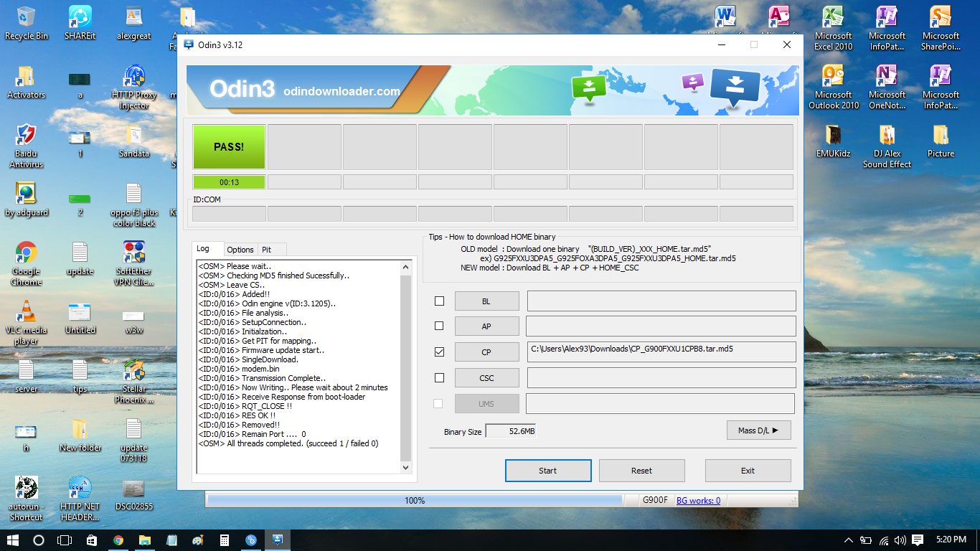980x551 pixels.
Task: Open the BG works: 0 link
Action: [698, 501]
